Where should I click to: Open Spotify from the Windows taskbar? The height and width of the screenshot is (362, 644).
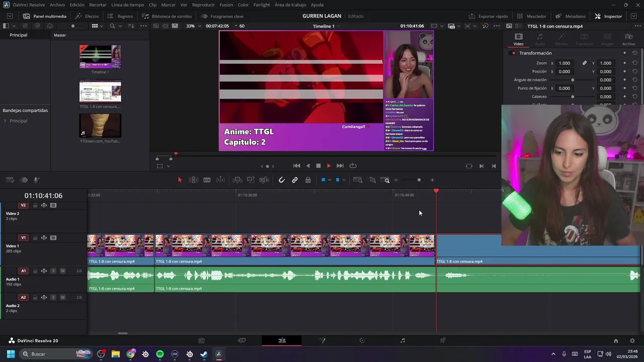pos(160,354)
